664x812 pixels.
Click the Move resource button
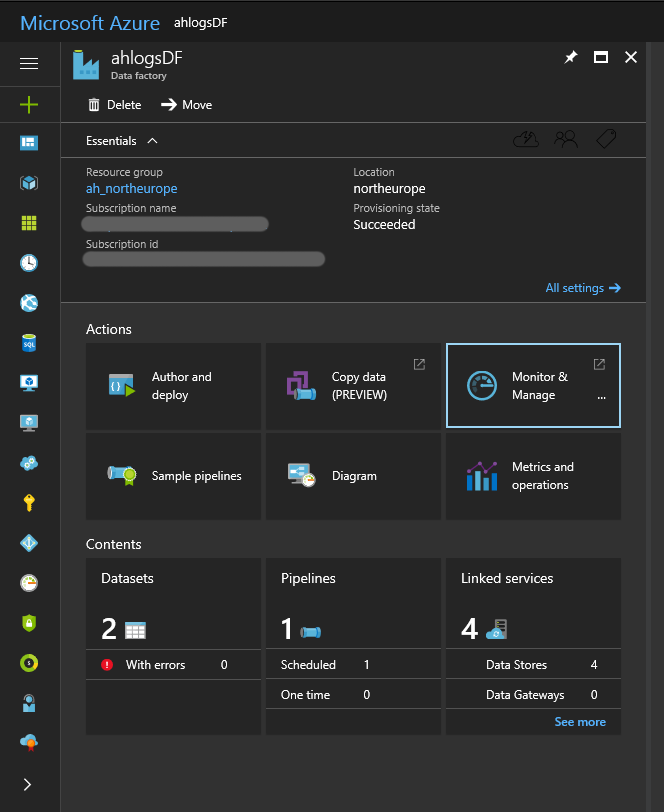[186, 105]
